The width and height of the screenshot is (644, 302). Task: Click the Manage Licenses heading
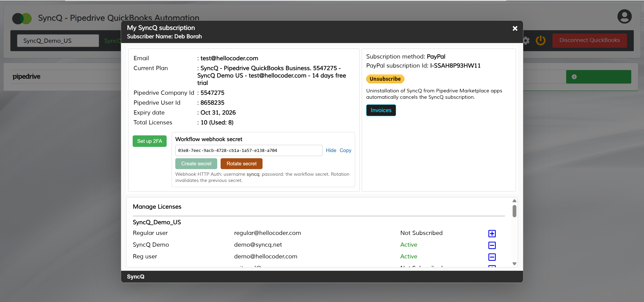pyautogui.click(x=157, y=206)
